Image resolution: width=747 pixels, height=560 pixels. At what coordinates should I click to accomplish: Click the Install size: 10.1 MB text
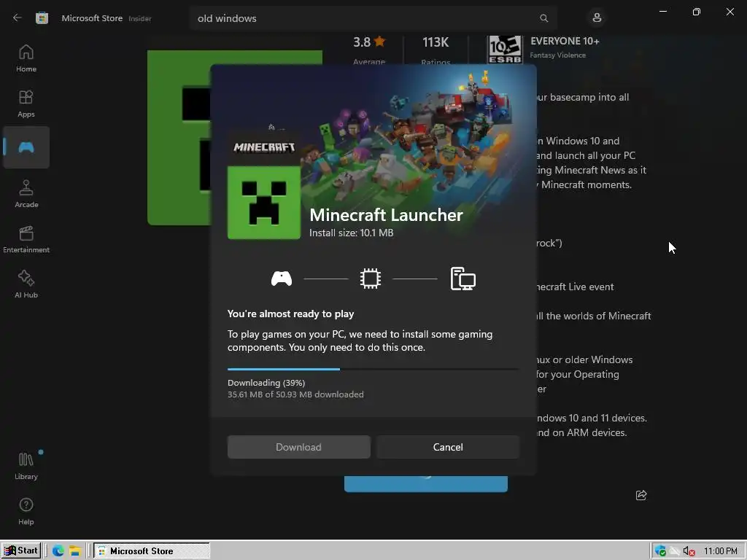tap(351, 233)
